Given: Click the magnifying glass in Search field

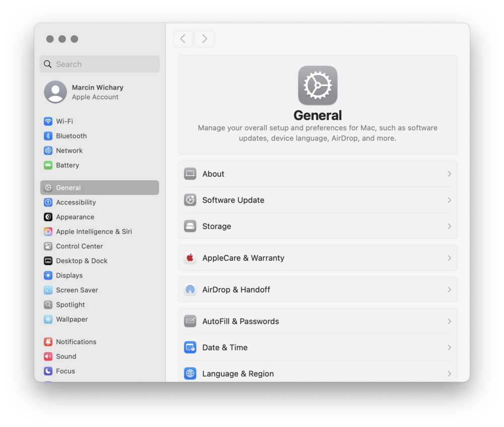Looking at the screenshot, I should [47, 64].
